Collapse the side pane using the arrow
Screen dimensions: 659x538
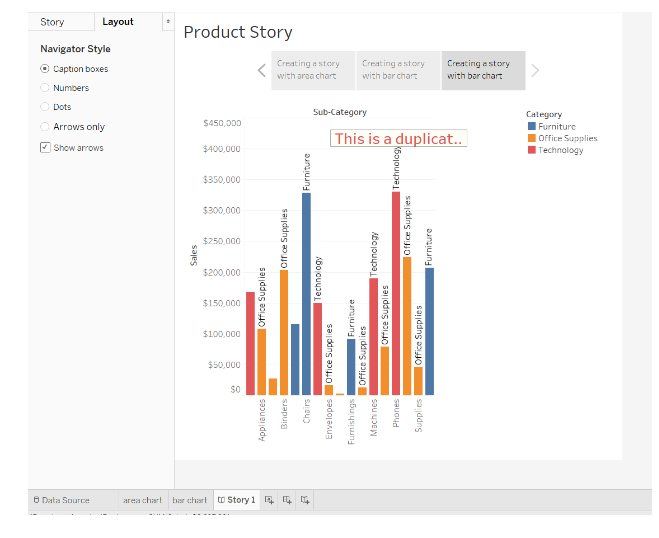[167, 22]
